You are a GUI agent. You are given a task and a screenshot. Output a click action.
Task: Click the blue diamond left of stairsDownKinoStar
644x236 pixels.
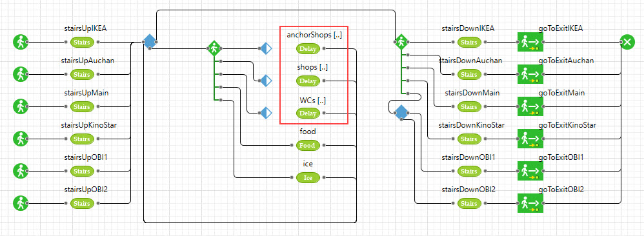pyautogui.click(x=401, y=112)
